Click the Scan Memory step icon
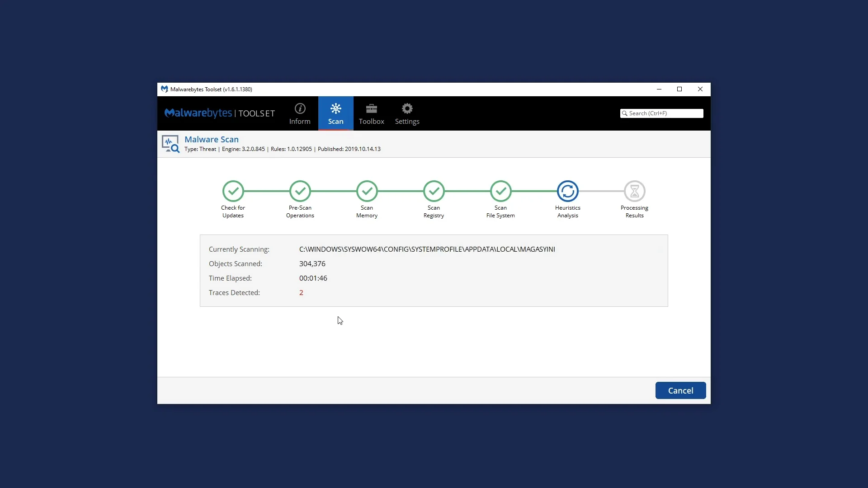Image resolution: width=868 pixels, height=488 pixels. click(x=367, y=192)
